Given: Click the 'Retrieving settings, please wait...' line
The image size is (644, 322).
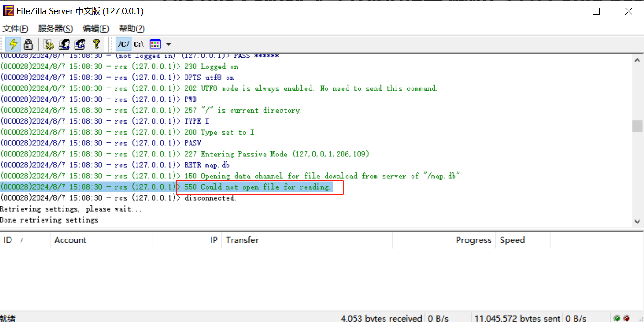Looking at the screenshot, I should 71,209.
